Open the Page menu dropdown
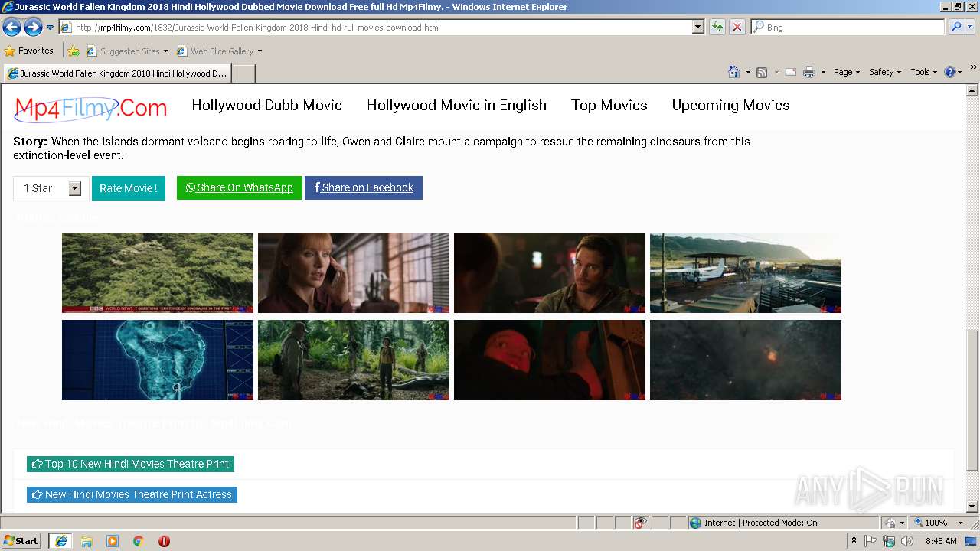 (847, 72)
